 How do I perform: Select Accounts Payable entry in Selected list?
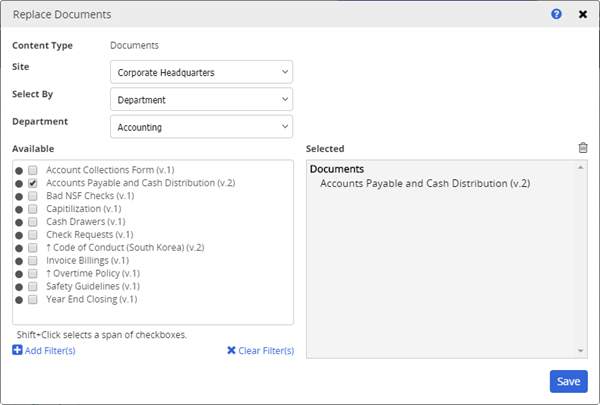coord(424,184)
